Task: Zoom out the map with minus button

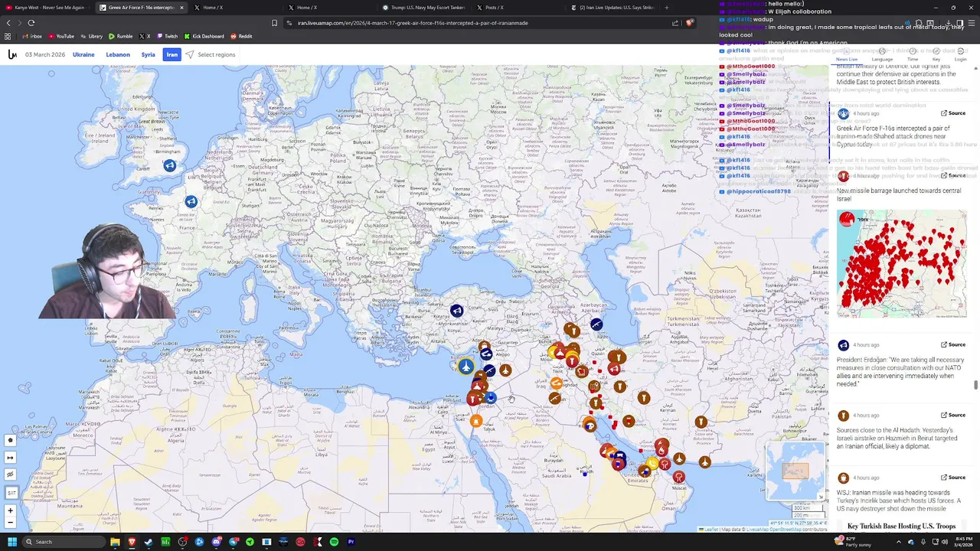Action: click(x=11, y=523)
